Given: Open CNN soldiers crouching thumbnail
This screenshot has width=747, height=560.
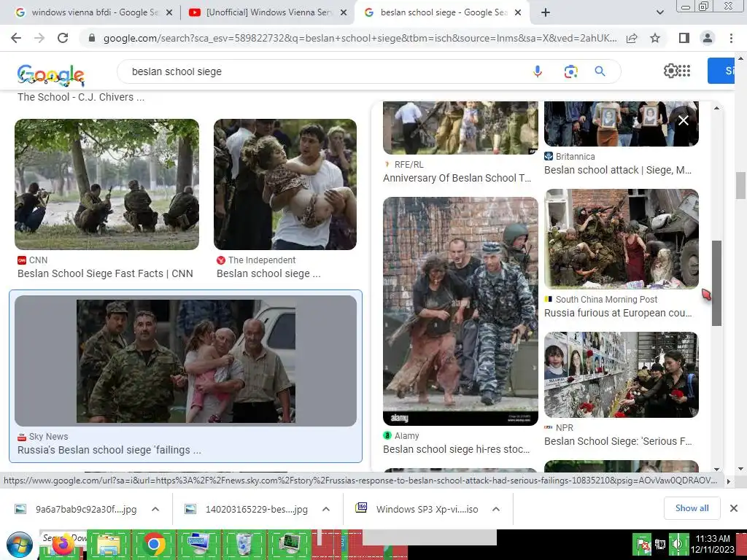Looking at the screenshot, I should pyautogui.click(x=107, y=184).
